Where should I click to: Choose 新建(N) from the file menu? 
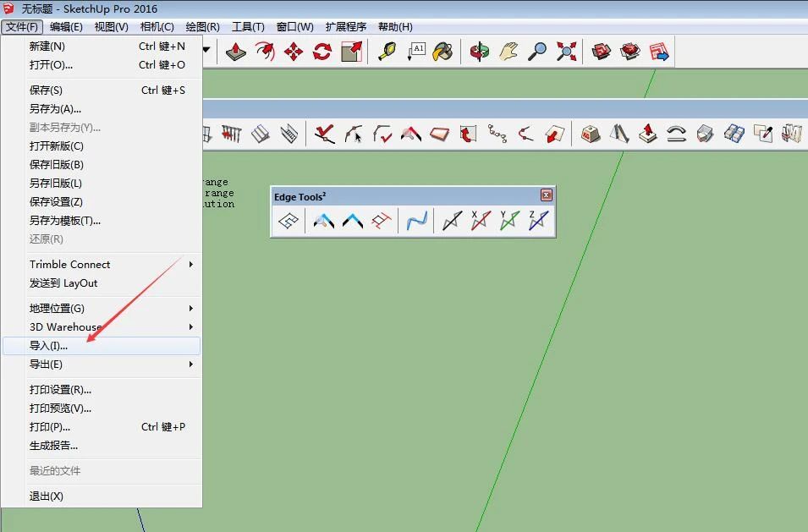(102, 47)
